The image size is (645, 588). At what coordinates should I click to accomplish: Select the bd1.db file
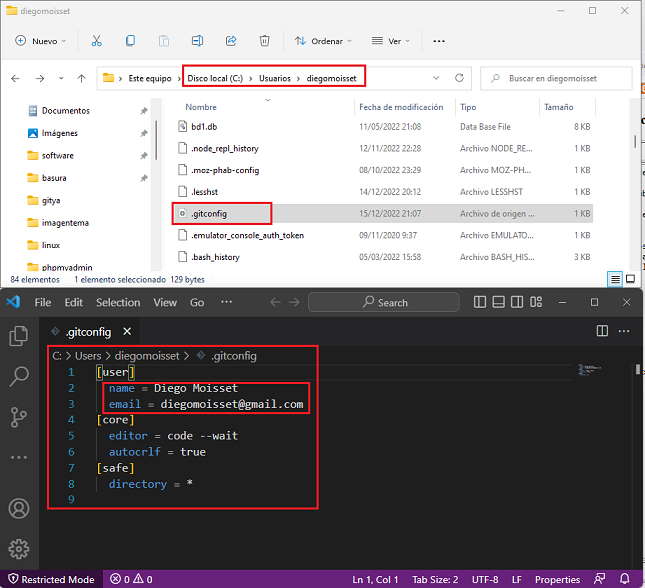[204, 127]
